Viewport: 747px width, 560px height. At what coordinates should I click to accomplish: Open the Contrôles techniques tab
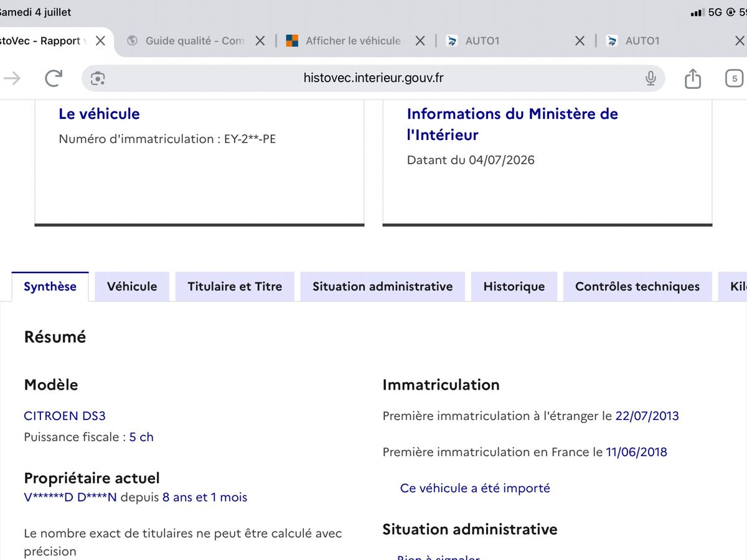(637, 287)
